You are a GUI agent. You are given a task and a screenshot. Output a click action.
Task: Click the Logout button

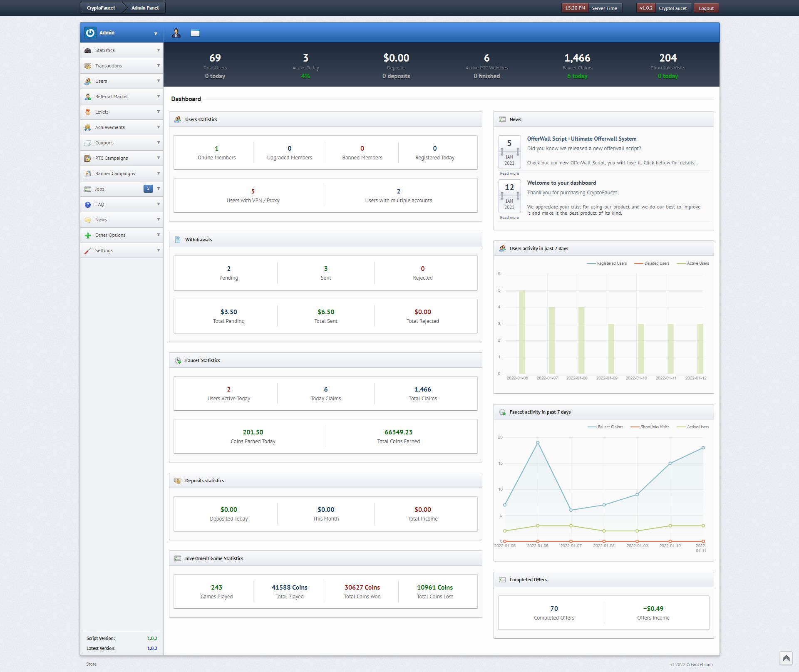coord(706,8)
